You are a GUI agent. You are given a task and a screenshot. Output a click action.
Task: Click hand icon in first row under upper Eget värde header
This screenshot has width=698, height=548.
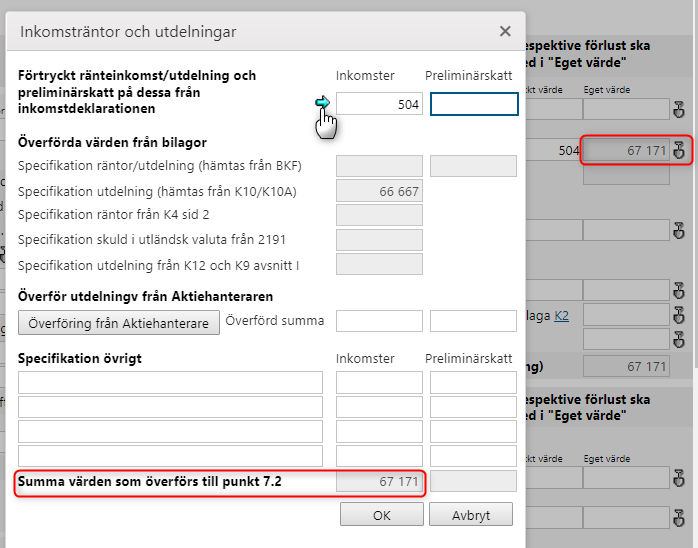(679, 110)
